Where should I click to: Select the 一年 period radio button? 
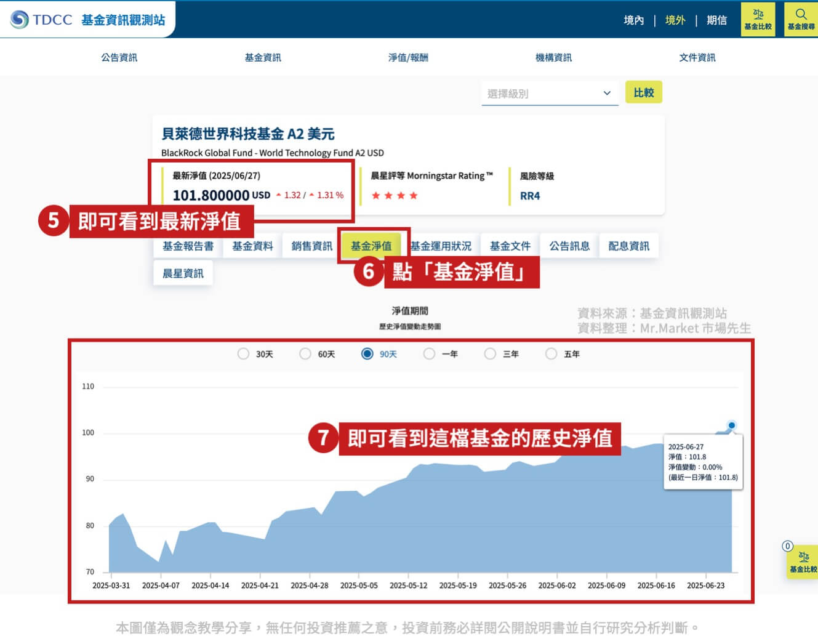click(429, 354)
